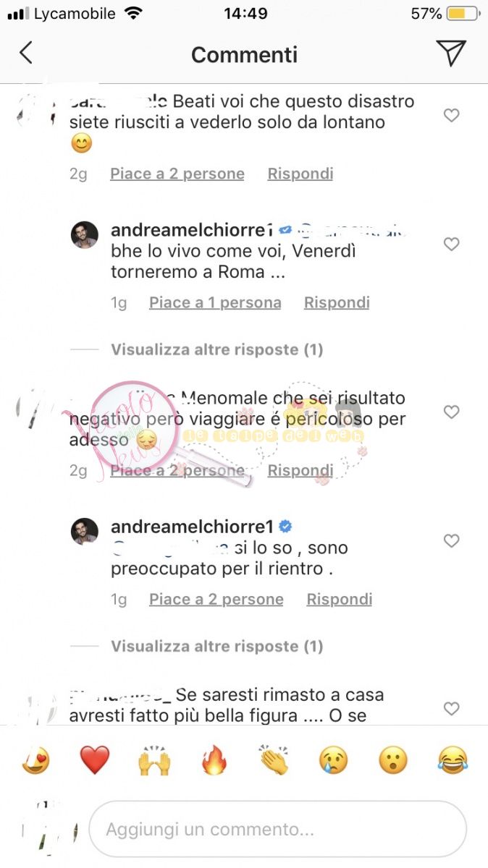Screen dimensions: 488x868
Task: Like the 'Menomale che sei risultato negativo' comment
Action: pos(452,412)
